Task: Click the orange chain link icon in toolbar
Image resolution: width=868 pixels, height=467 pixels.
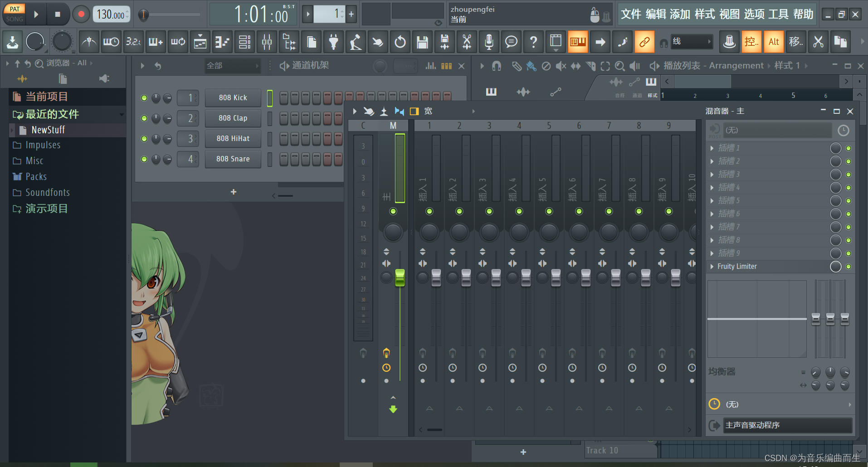Action: (x=644, y=42)
